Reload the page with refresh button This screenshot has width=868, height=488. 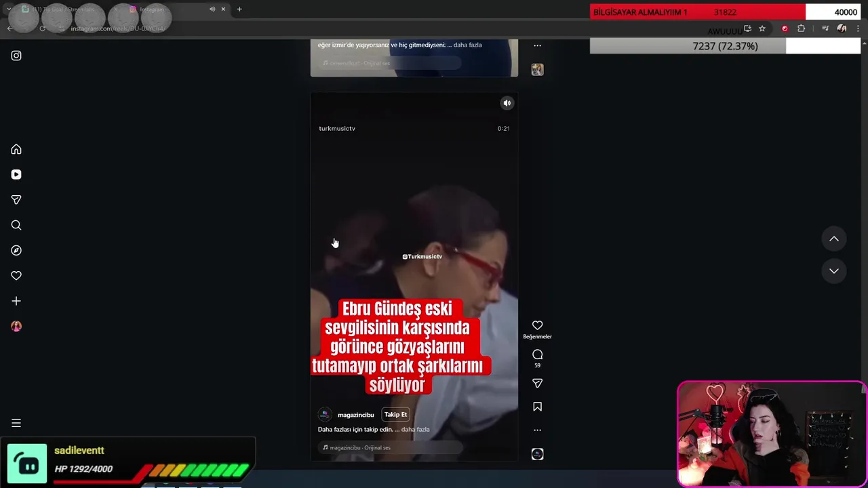point(42,28)
